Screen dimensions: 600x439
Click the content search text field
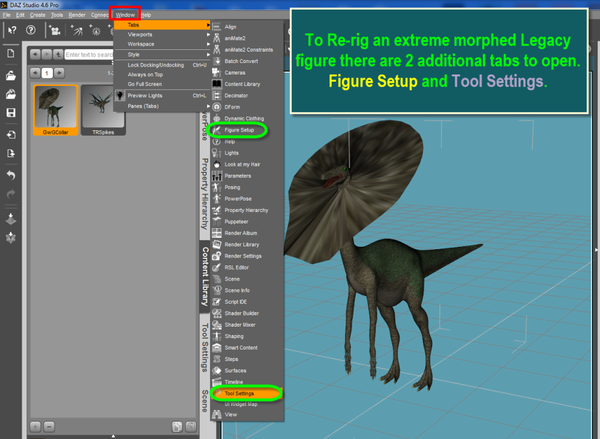point(90,55)
